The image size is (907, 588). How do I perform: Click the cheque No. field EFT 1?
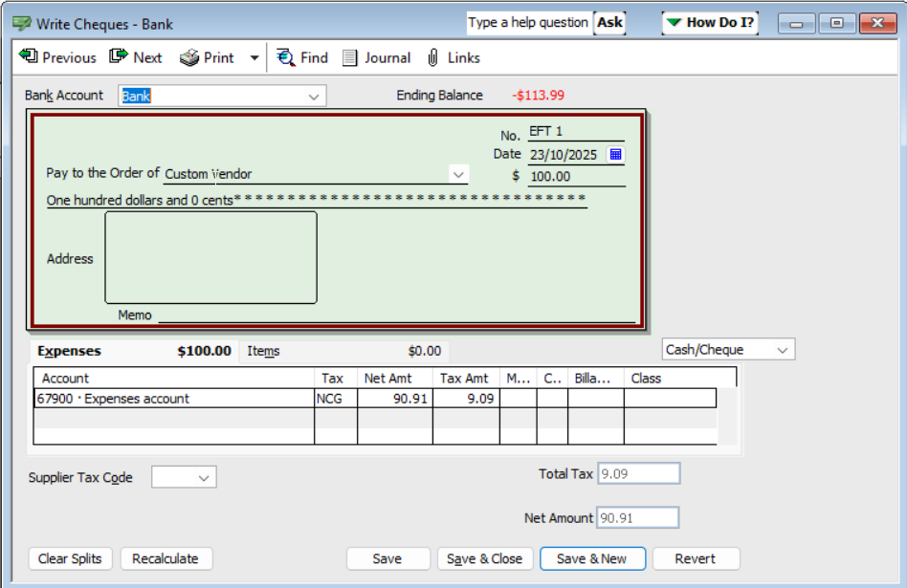[x=576, y=132]
